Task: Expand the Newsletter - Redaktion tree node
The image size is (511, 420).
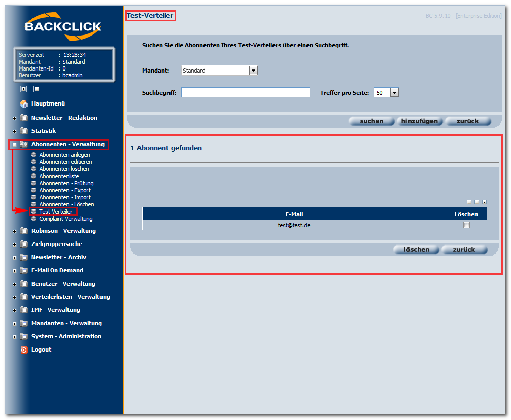Action: coord(14,118)
